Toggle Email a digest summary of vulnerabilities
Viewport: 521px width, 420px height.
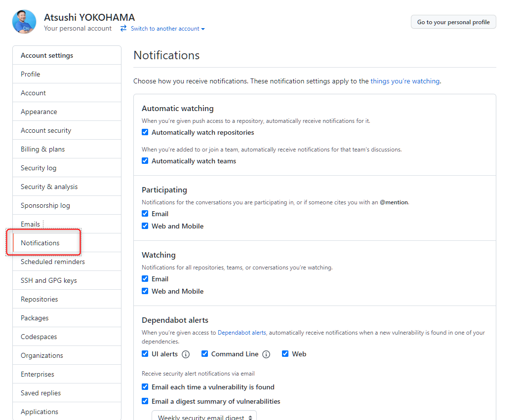click(145, 401)
